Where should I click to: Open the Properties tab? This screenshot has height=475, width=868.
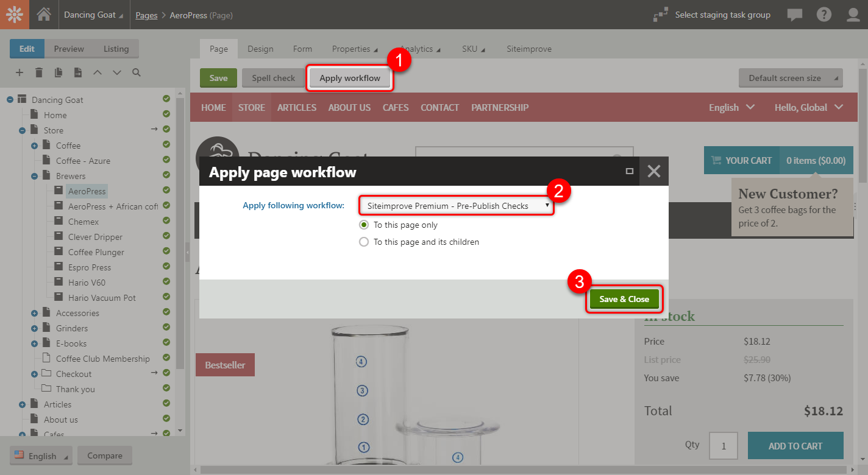click(354, 49)
